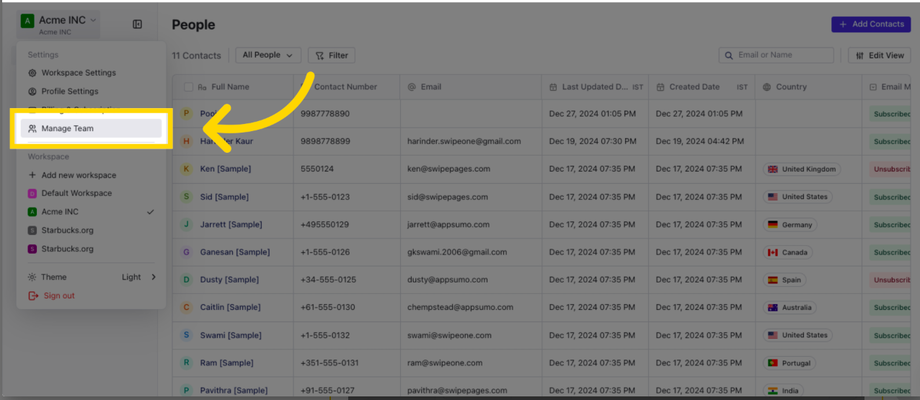Click the Spain country tag
Screen dimensions: 920x400
coord(784,280)
